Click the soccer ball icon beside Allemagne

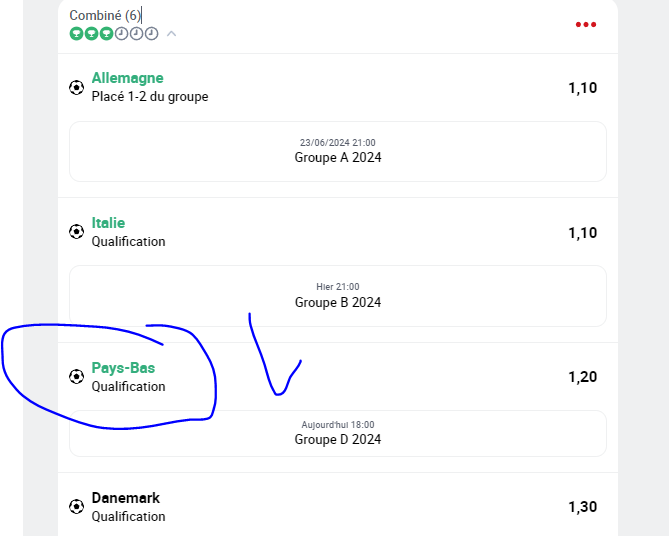[x=76, y=88]
